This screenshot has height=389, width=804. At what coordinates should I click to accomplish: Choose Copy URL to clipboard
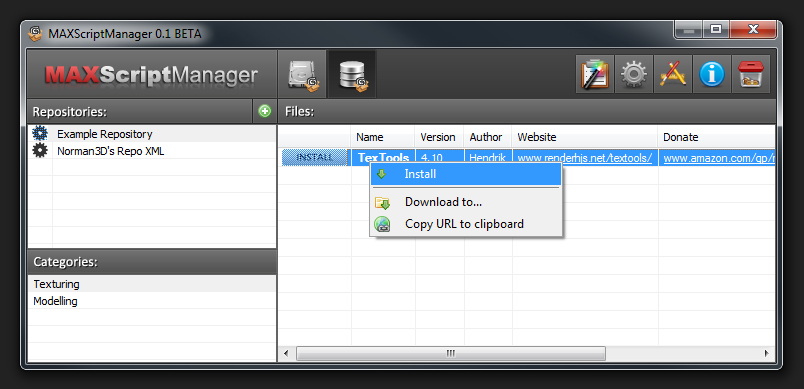466,224
